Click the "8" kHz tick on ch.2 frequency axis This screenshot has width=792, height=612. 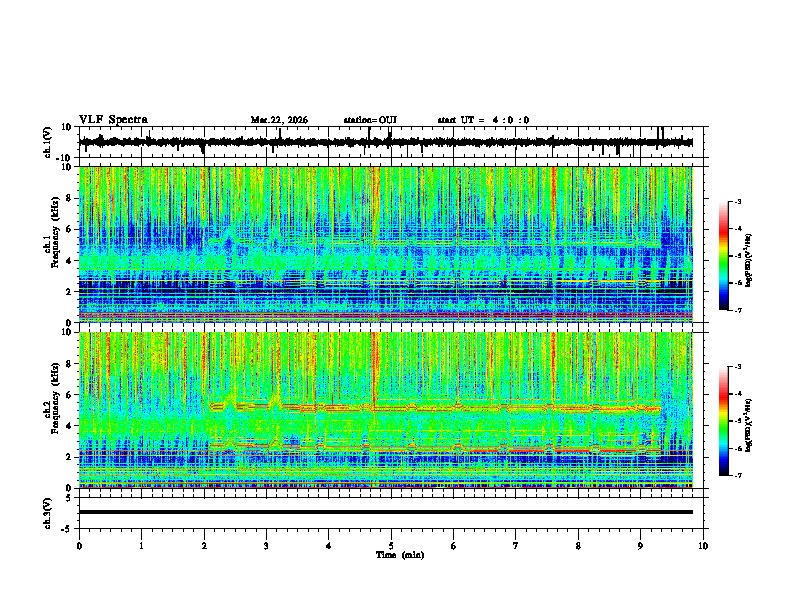pos(70,364)
